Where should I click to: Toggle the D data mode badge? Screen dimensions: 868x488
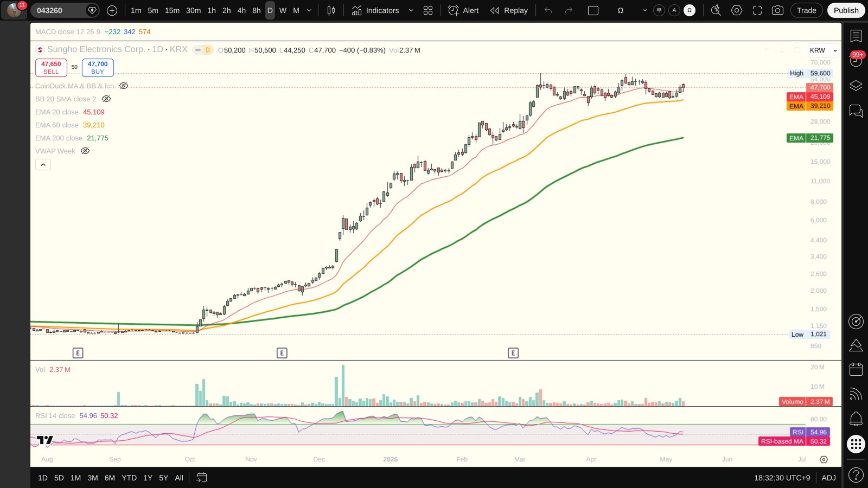coord(208,50)
